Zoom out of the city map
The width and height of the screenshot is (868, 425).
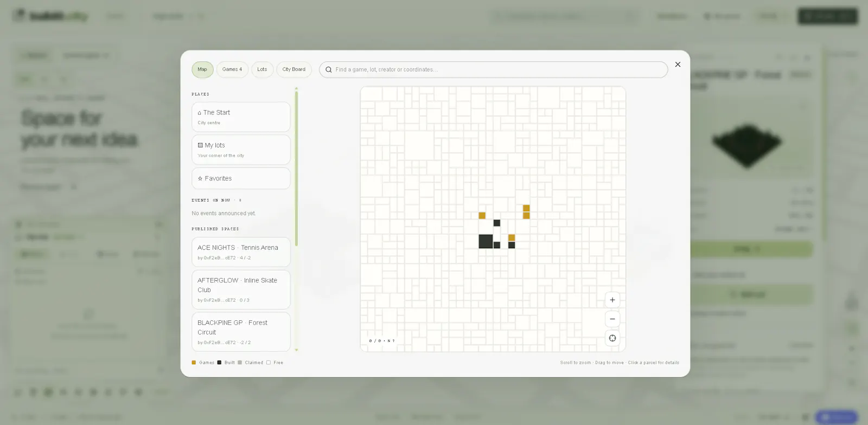click(x=612, y=319)
